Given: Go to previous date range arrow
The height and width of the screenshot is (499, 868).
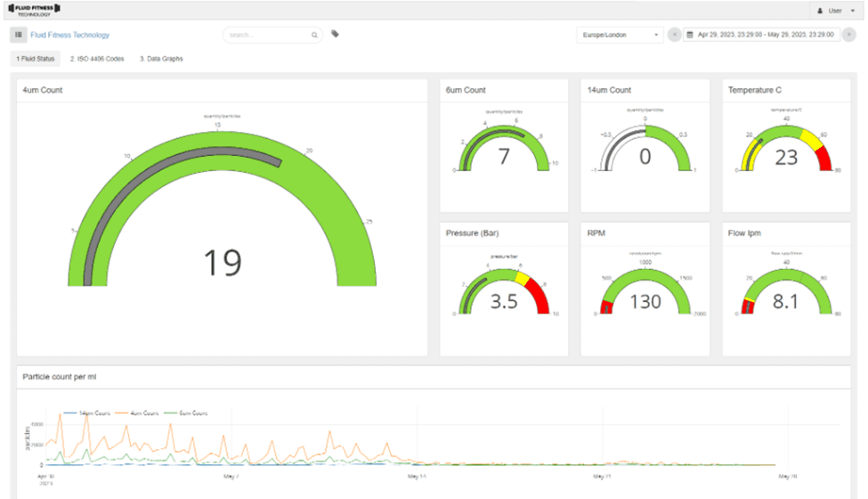Looking at the screenshot, I should click(x=675, y=35).
